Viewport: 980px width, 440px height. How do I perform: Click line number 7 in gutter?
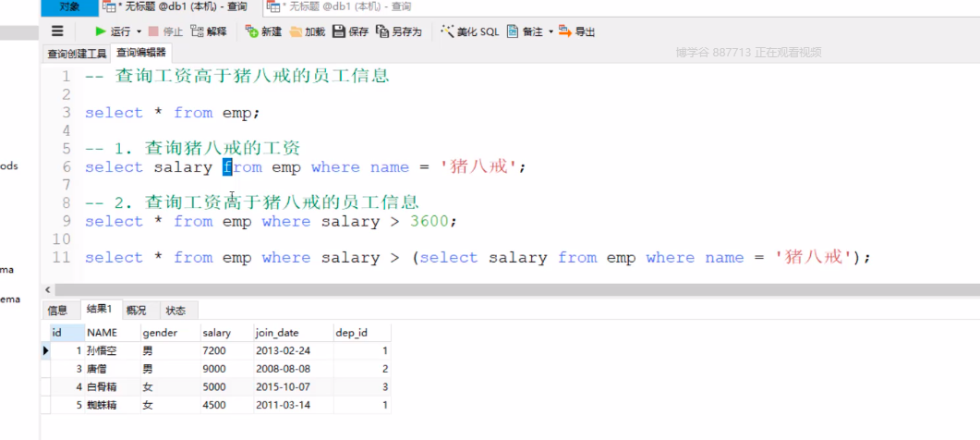tap(67, 185)
